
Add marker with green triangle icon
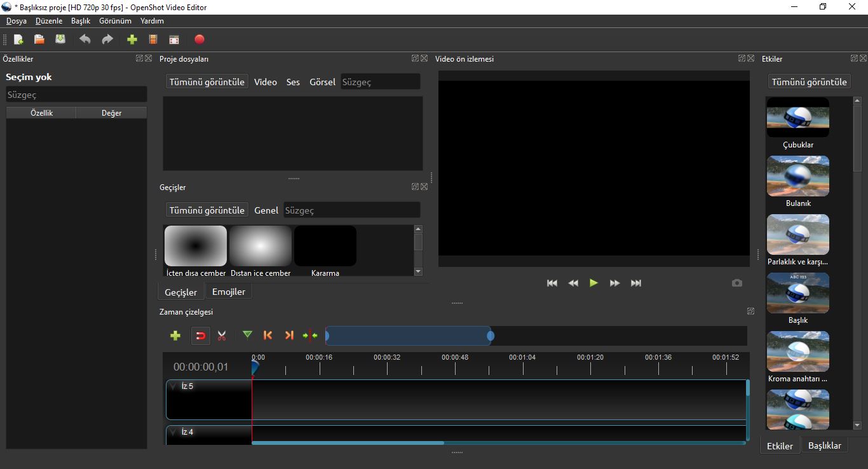click(247, 335)
